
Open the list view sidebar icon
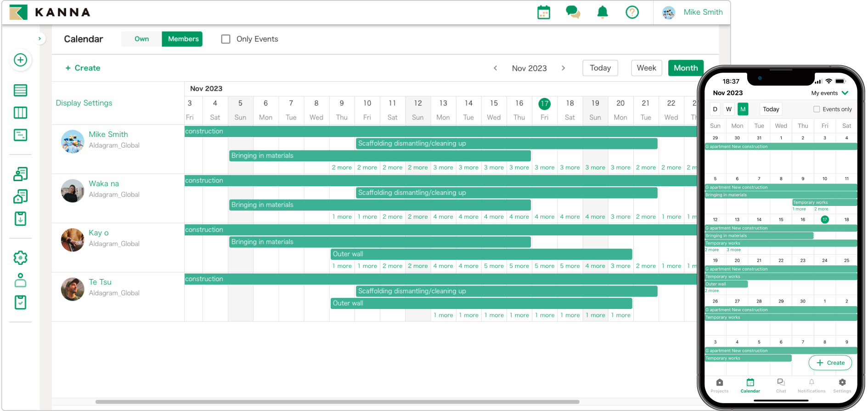tap(20, 90)
